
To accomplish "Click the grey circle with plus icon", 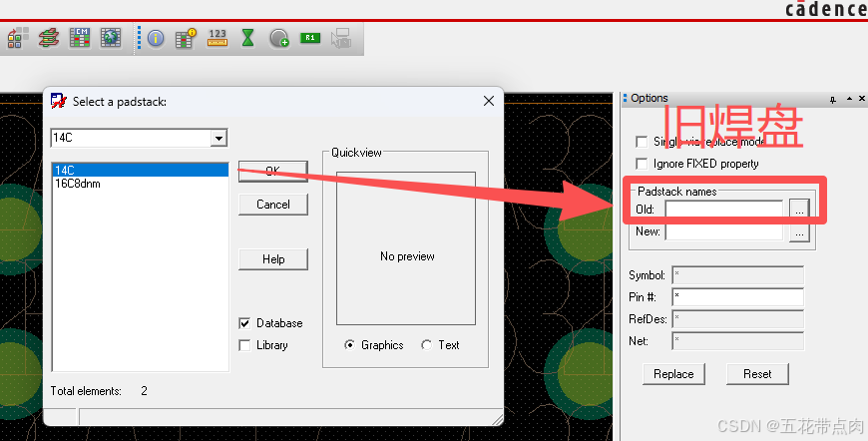I will pos(279,38).
